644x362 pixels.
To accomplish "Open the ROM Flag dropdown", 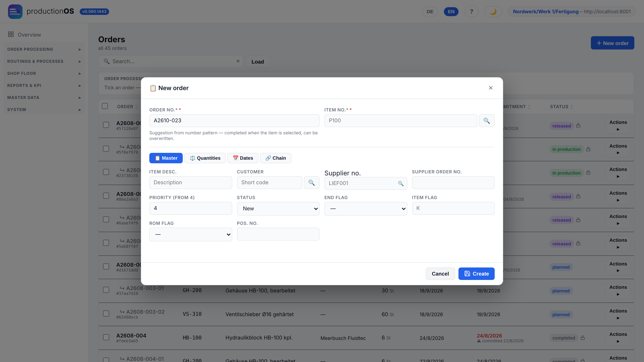I will click(191, 234).
